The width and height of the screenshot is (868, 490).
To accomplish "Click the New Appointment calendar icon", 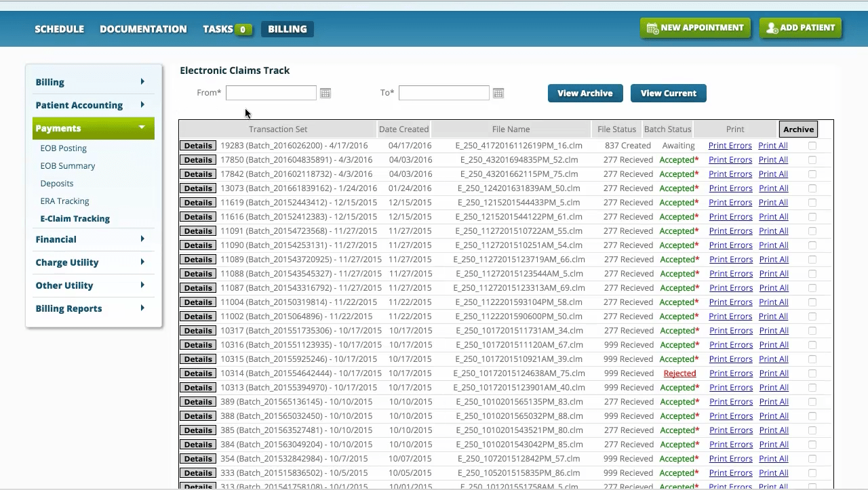I will (x=652, y=28).
